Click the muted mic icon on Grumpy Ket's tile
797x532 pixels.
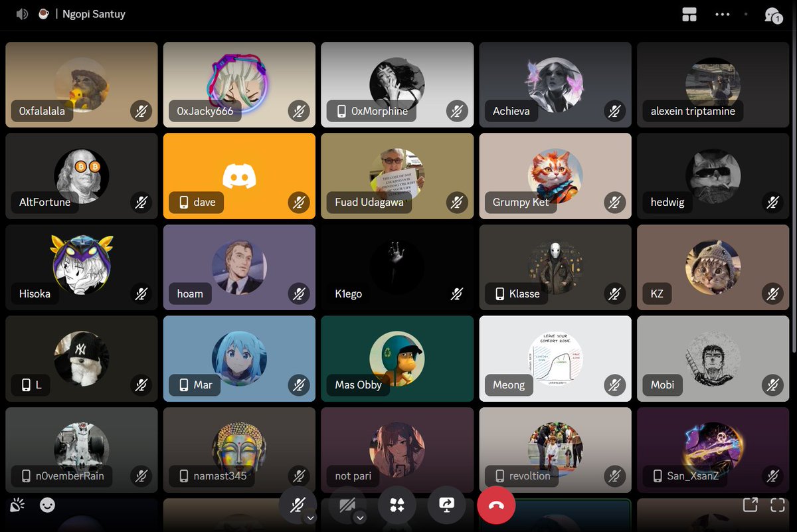(615, 203)
